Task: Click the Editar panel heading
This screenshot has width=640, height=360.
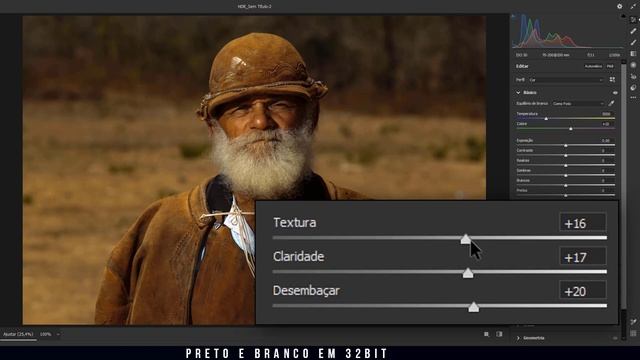Action: (x=522, y=66)
